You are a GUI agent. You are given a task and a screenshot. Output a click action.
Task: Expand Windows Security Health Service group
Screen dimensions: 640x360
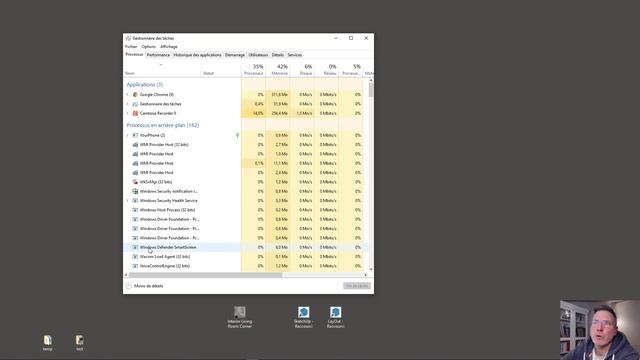coord(127,201)
